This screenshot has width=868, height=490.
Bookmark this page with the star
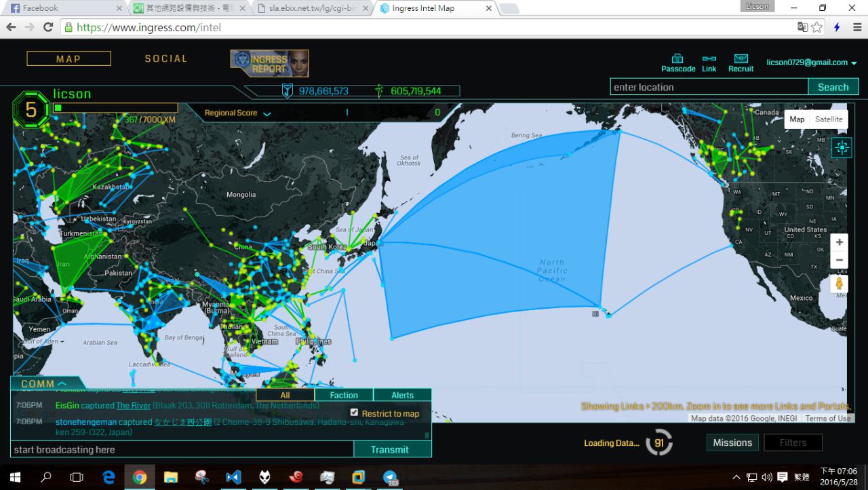click(817, 27)
